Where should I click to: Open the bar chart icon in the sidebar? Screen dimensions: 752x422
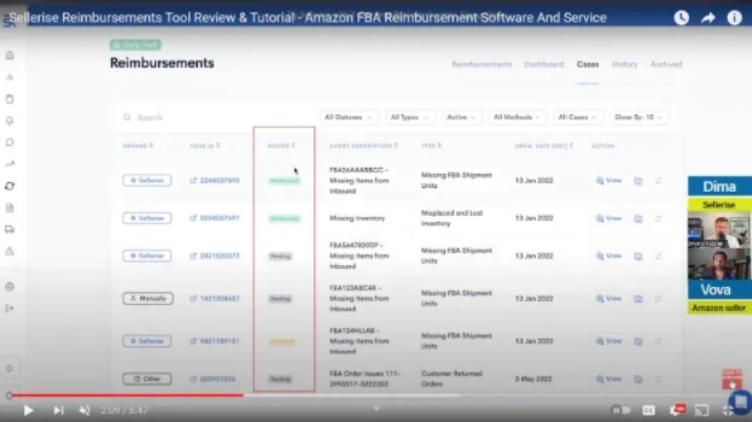point(10,77)
